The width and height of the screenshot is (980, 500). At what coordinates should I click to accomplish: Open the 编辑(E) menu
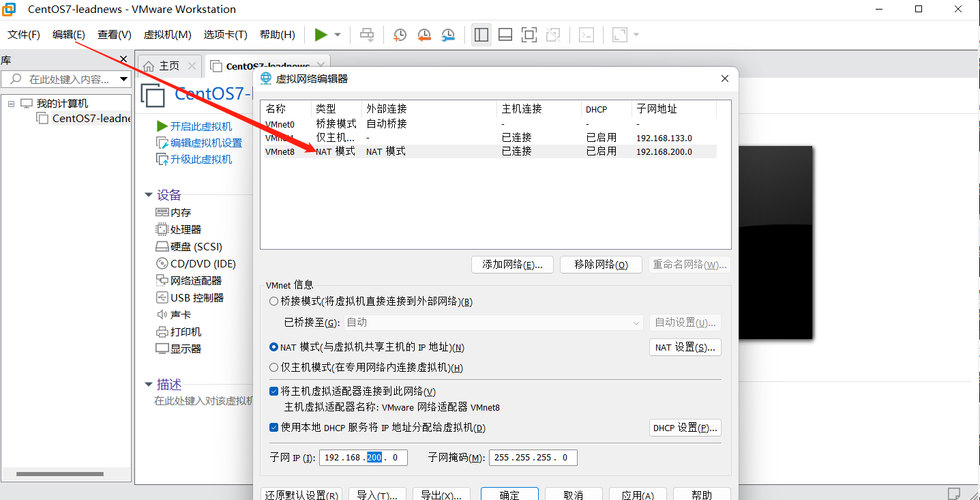(69, 35)
